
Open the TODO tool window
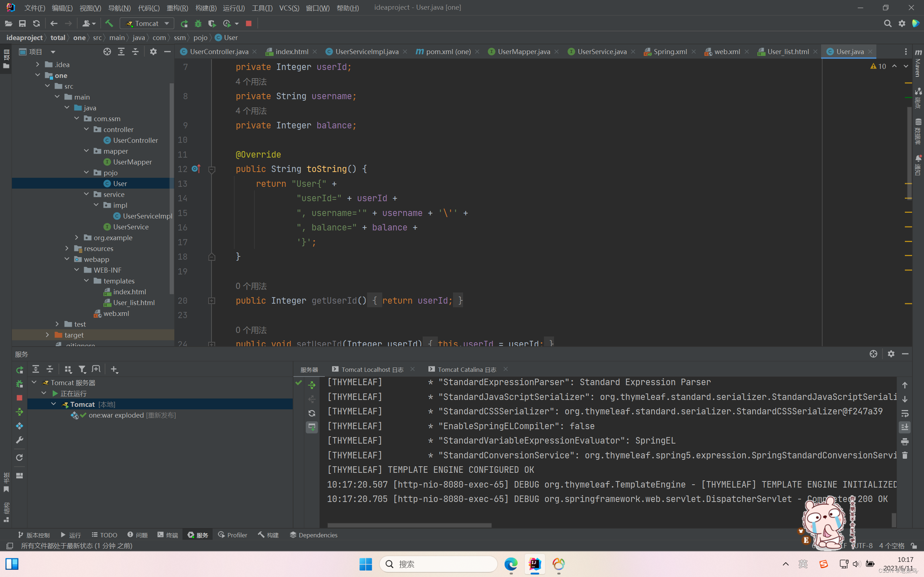tap(105, 535)
